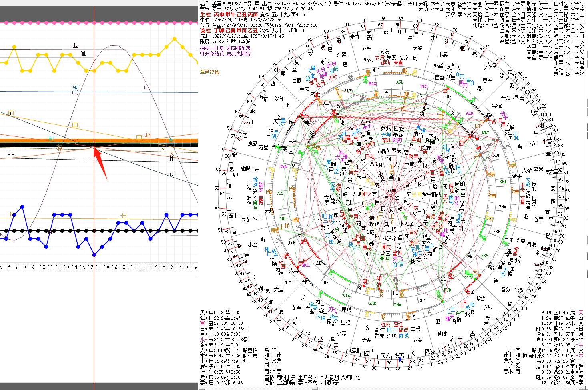Click the 立命 label at chart center
Image resolution: width=588 pixels, height=390 pixels.
[391, 190]
